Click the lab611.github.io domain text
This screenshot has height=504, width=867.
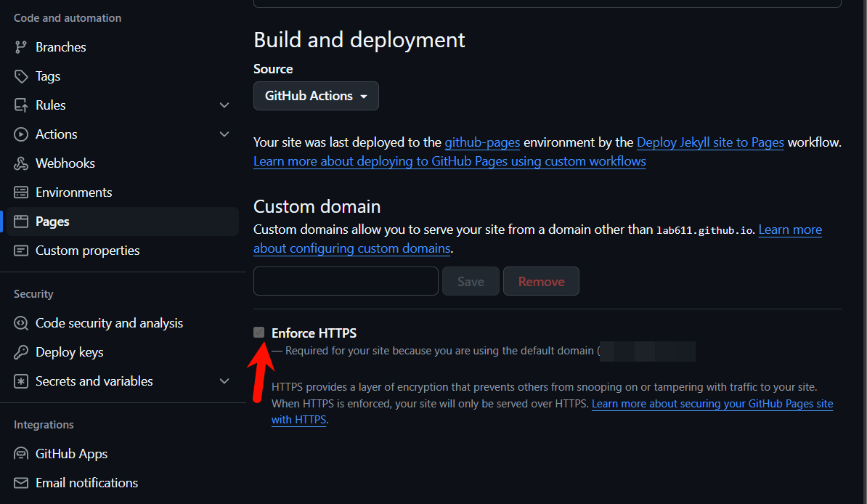coord(705,231)
